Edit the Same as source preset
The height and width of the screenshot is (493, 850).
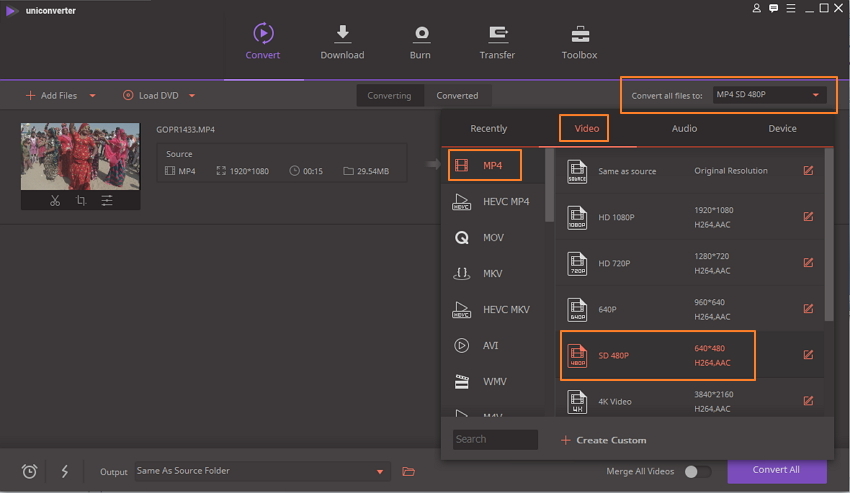tap(808, 170)
